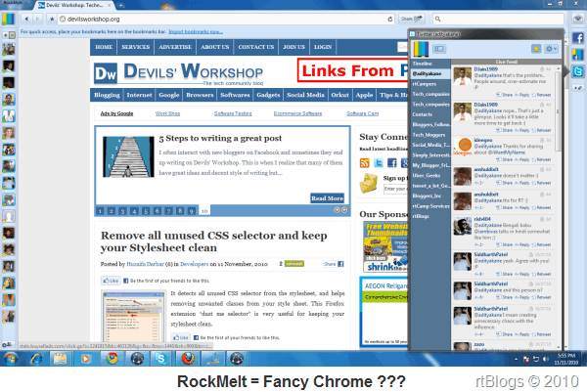Screen dimensions: 587x392
Task: Select the Blogging category tab
Action: pos(107,95)
